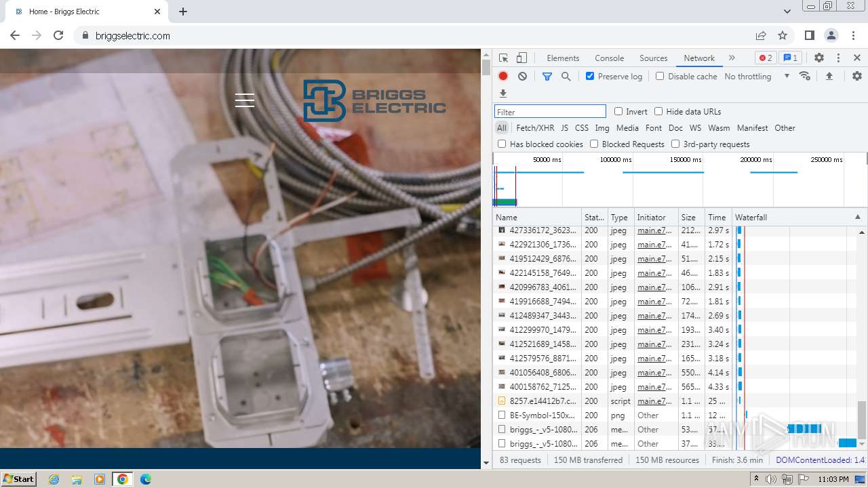Filter requests by Wasm

click(x=719, y=127)
